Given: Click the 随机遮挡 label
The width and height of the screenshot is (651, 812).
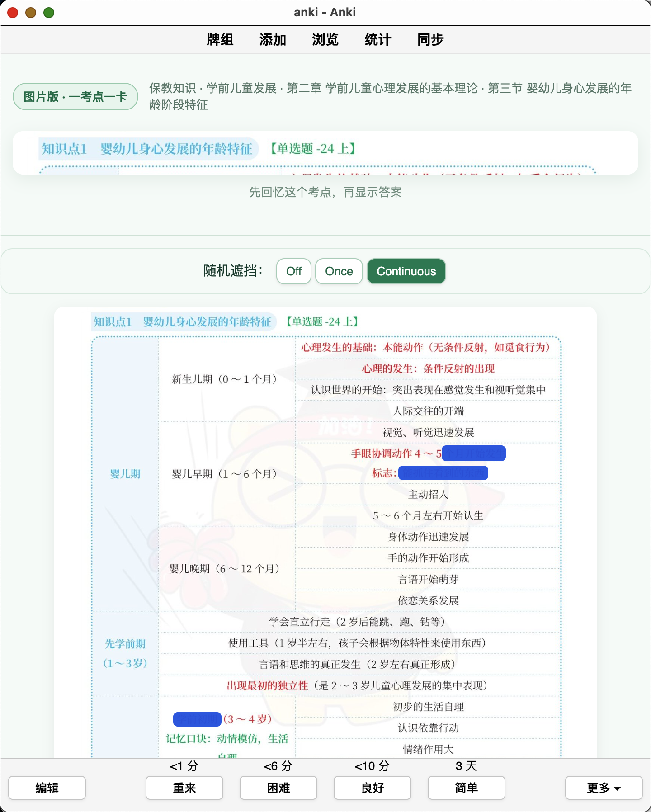Looking at the screenshot, I should (x=233, y=271).
